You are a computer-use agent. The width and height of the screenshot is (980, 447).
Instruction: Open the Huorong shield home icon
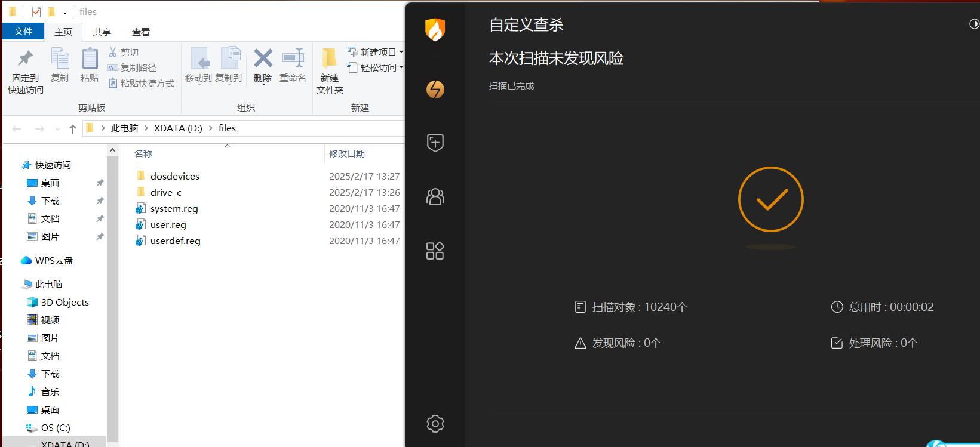point(435,29)
